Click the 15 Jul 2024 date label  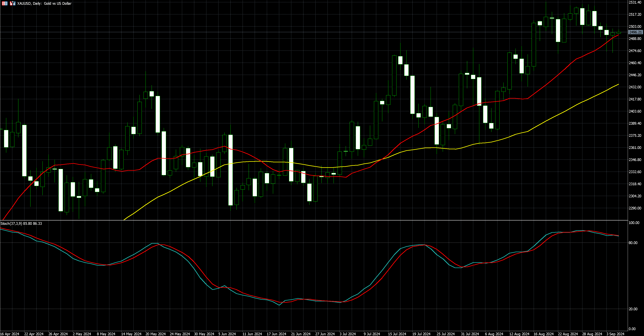click(397, 334)
